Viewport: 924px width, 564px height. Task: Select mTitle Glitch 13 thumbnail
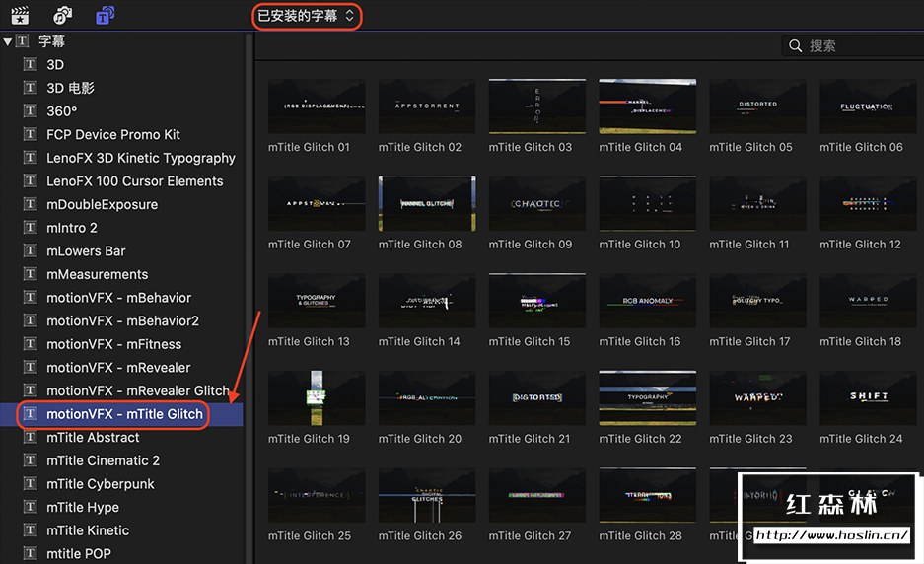click(x=317, y=301)
